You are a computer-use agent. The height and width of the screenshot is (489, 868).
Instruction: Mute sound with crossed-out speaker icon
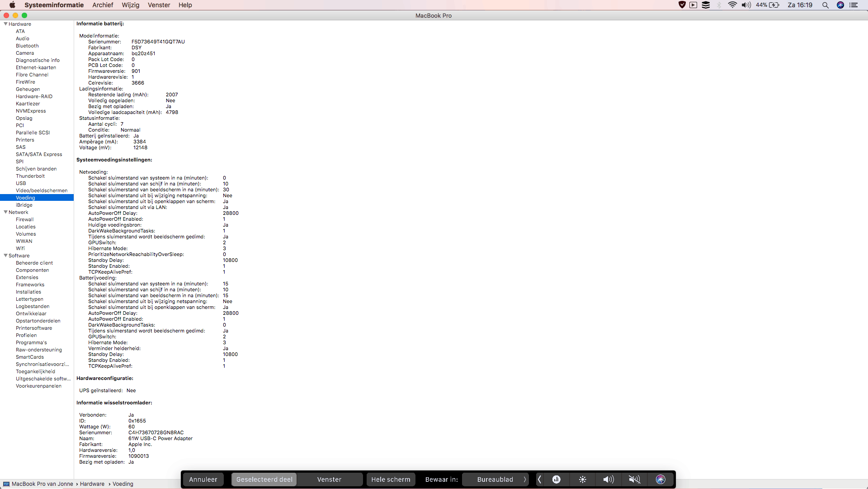point(634,480)
